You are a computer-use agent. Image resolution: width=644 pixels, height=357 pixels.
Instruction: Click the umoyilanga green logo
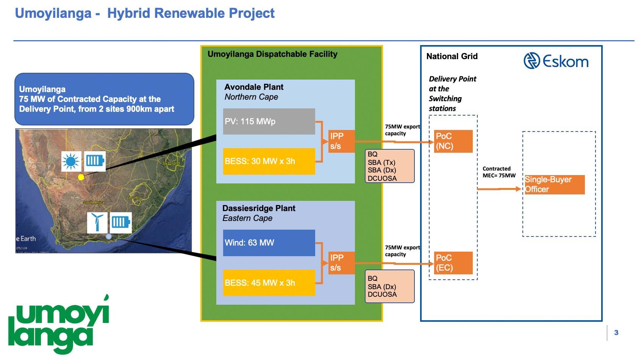[x=59, y=324]
